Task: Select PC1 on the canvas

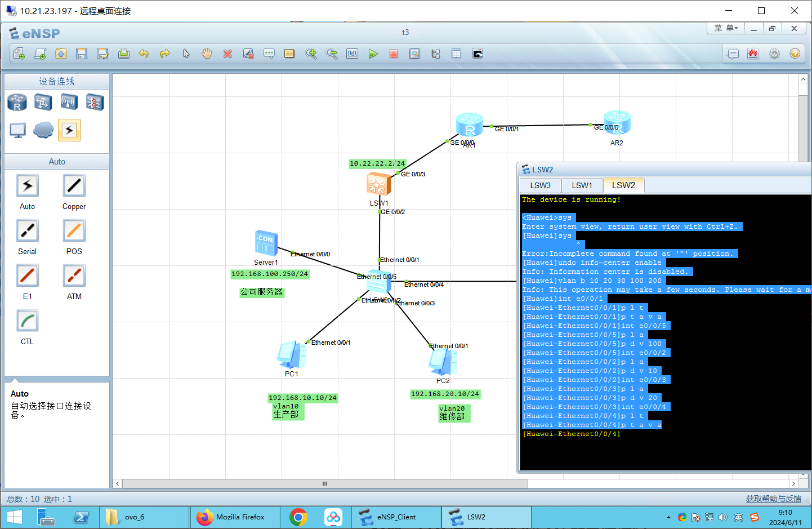Action: click(x=291, y=354)
